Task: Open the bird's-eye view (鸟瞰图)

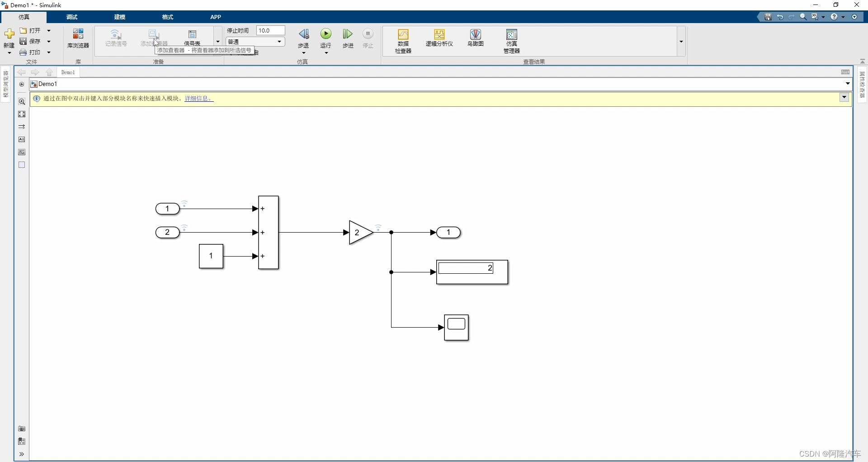Action: 475,40
